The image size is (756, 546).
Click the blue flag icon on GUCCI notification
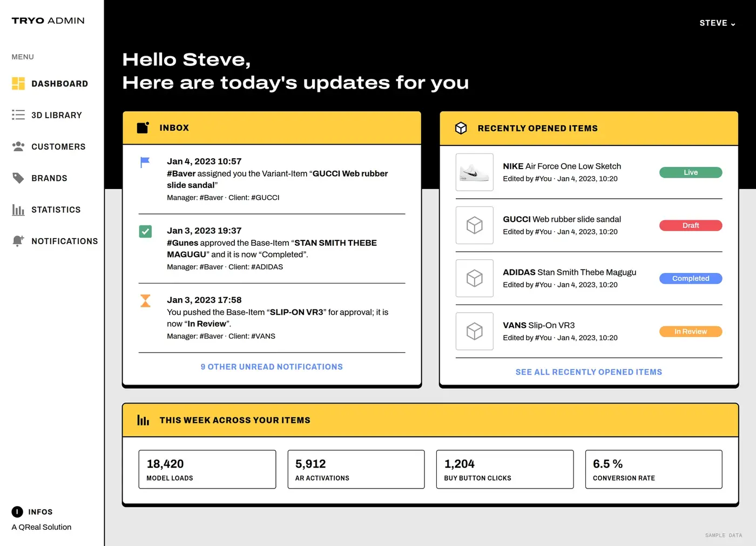point(145,162)
